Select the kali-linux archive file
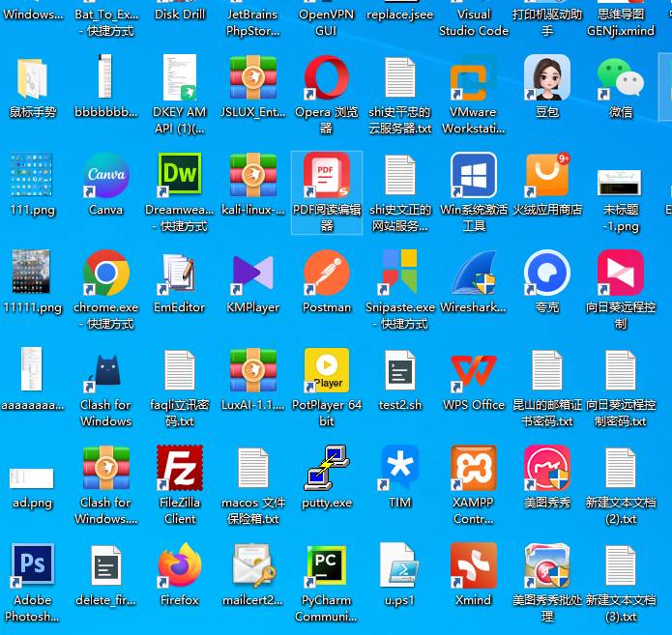The image size is (672, 635). pos(253,175)
